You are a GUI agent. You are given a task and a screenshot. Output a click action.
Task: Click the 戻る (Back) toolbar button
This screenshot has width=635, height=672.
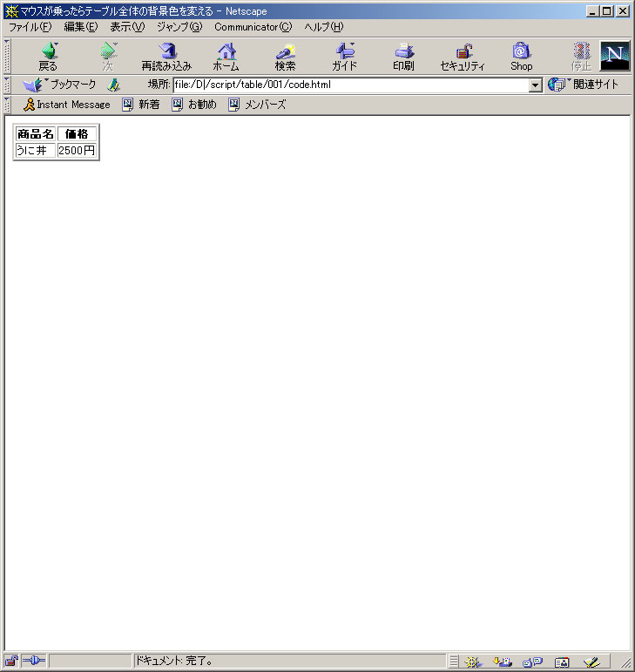[x=48, y=57]
